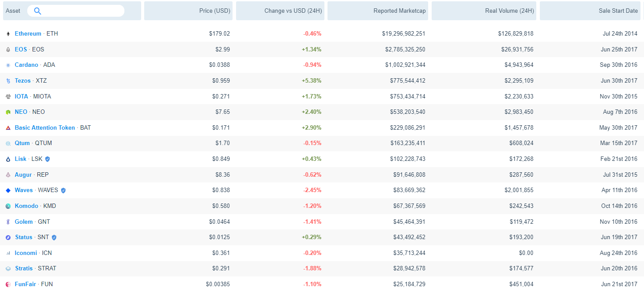Open the Golem asset link
The width and height of the screenshot is (644, 291).
(x=24, y=222)
